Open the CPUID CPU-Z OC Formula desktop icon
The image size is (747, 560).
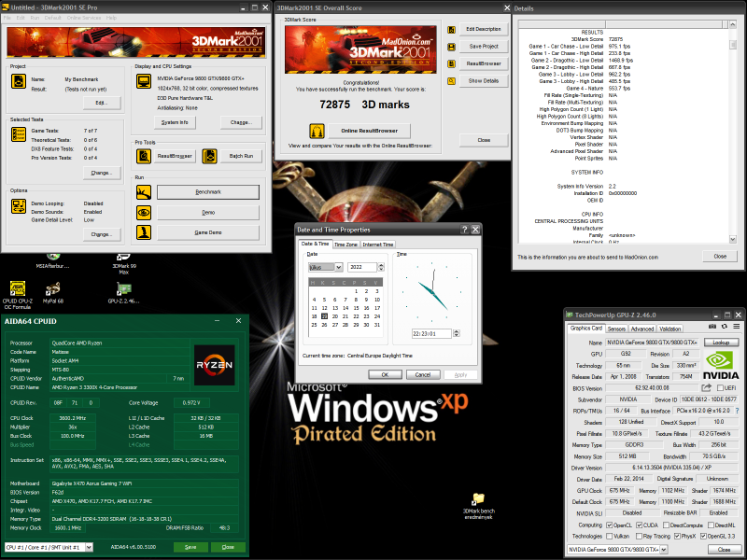(18, 295)
